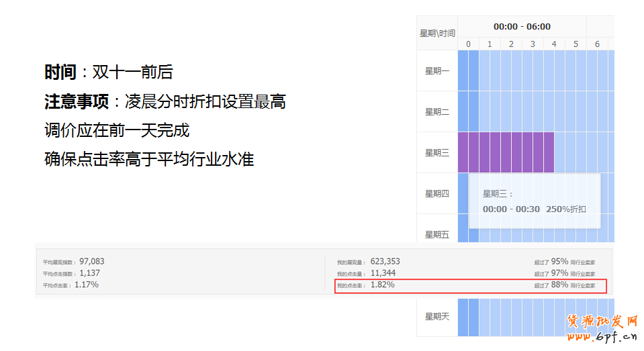The height and width of the screenshot is (351, 644).
Task: Click the 00:00 - 06:00 time range header
Action: [x=522, y=27]
